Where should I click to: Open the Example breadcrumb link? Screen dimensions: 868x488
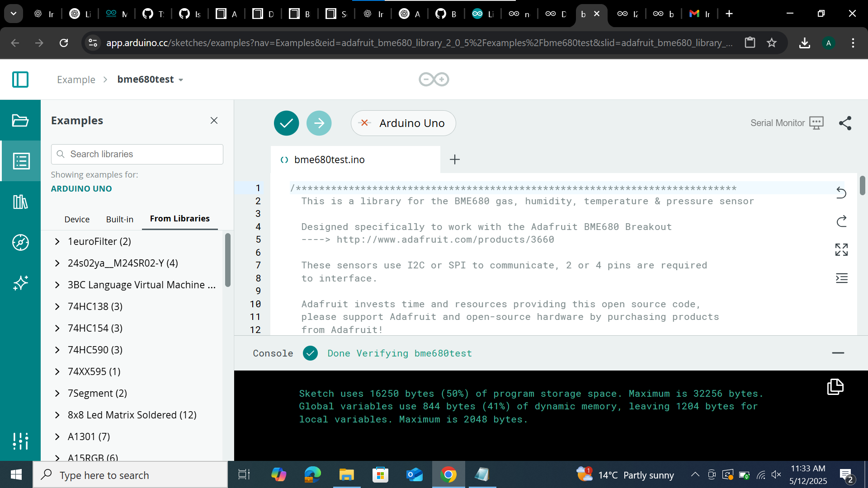tap(75, 79)
